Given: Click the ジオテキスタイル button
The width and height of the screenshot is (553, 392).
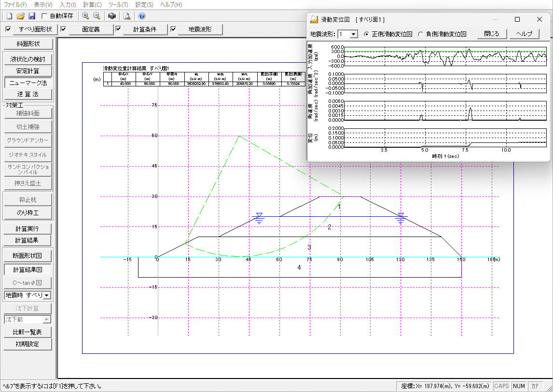Looking at the screenshot, I should point(28,154).
